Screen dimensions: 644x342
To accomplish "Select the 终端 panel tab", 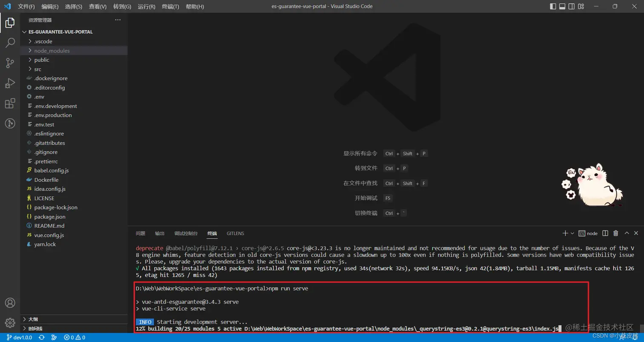I will (212, 233).
